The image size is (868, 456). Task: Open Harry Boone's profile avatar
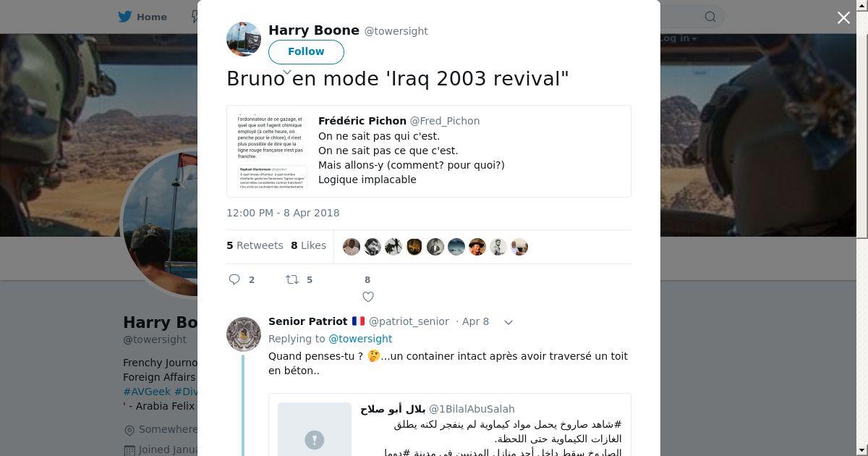click(x=244, y=39)
